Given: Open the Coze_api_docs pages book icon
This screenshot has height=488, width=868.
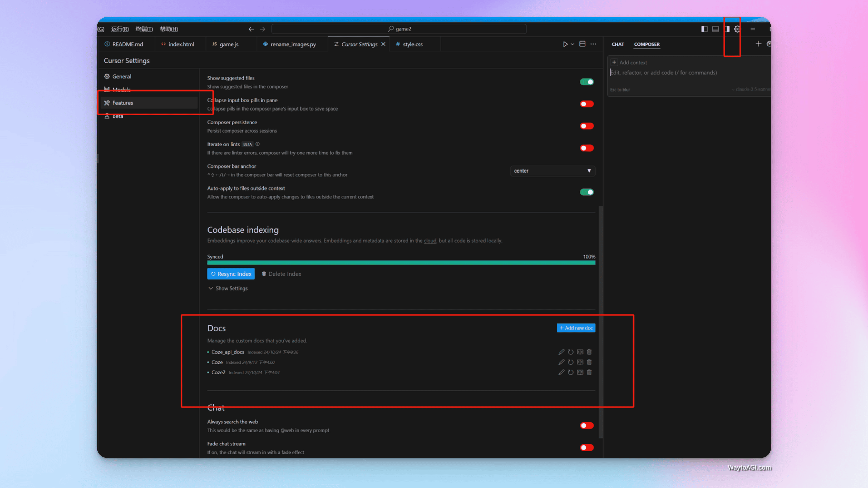Looking at the screenshot, I should click(580, 352).
